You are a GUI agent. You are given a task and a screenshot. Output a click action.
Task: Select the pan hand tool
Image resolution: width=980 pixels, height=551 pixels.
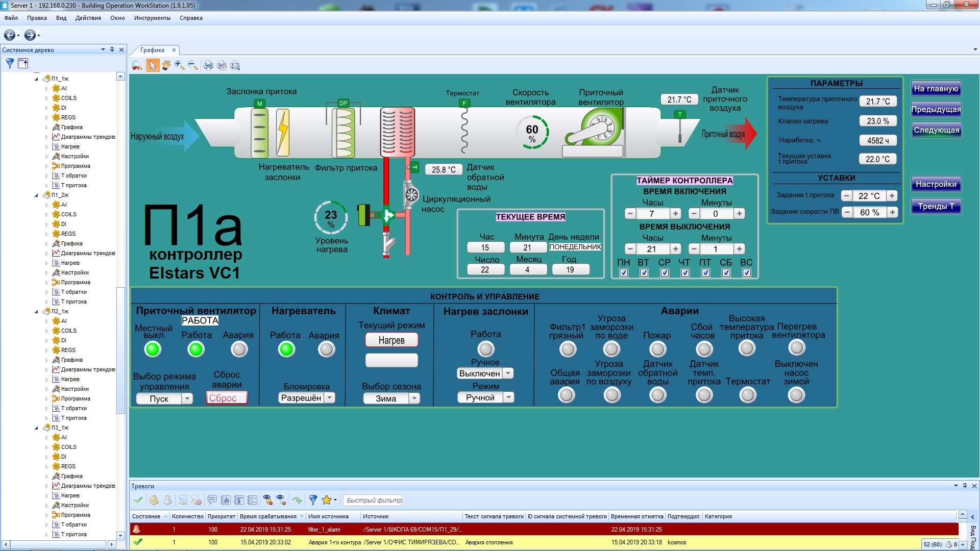(166, 65)
